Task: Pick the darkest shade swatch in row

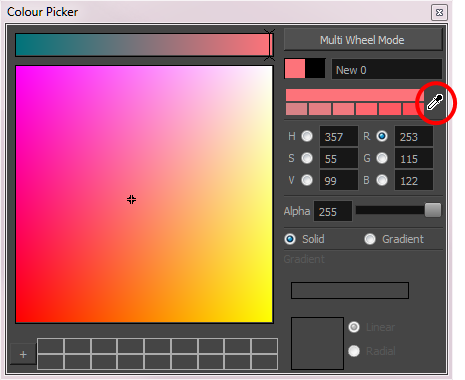Action: tap(296, 109)
